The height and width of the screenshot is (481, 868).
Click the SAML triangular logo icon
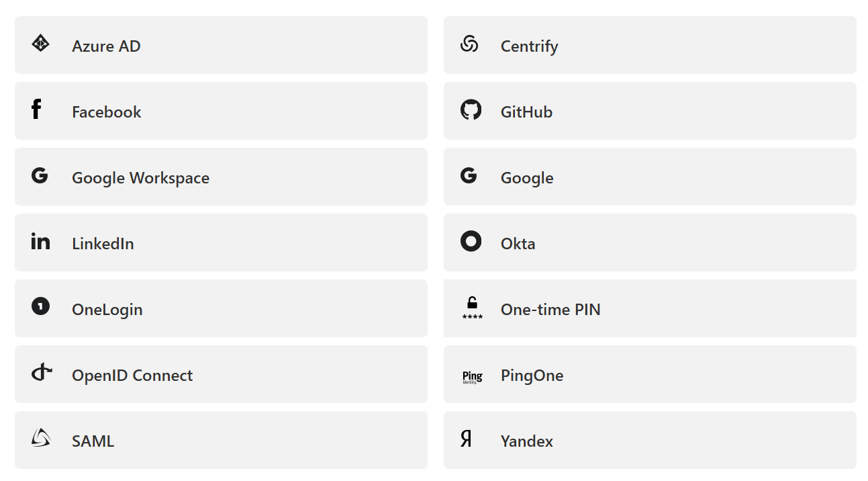click(40, 438)
